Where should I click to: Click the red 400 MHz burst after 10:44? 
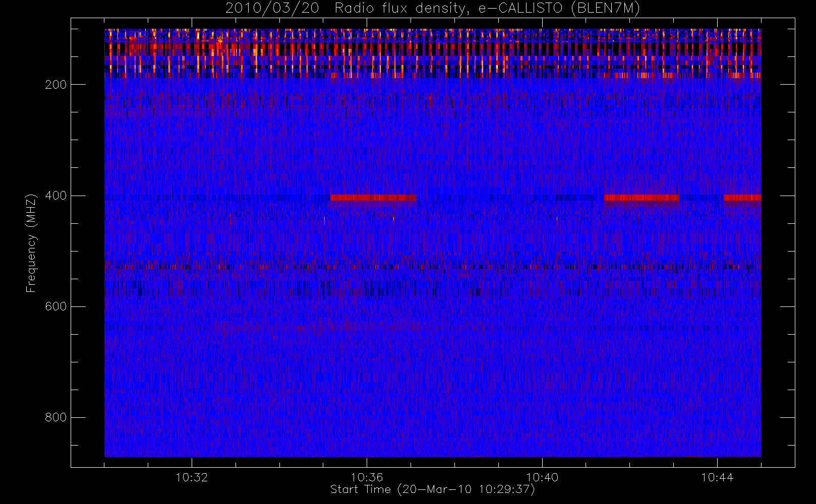pos(742,198)
